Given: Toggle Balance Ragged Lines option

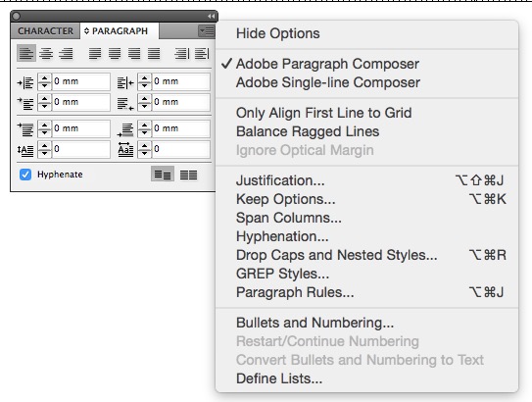Looking at the screenshot, I should click(x=308, y=131).
